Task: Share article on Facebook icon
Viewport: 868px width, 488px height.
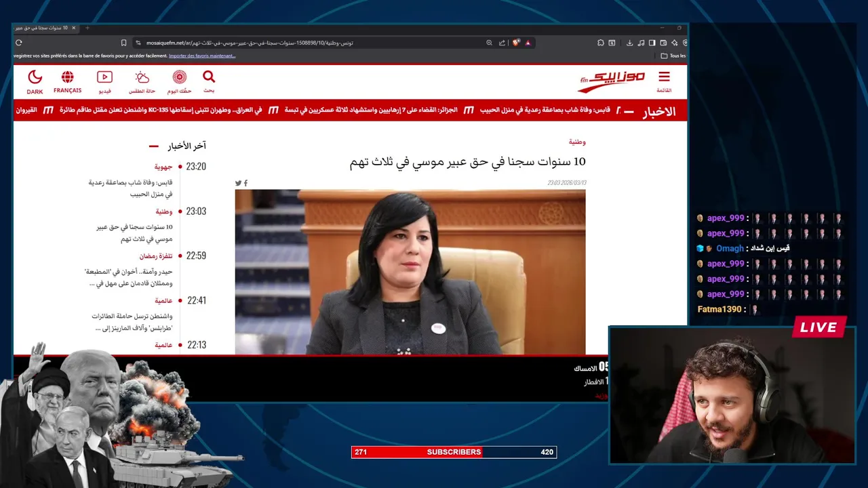Action: [245, 183]
